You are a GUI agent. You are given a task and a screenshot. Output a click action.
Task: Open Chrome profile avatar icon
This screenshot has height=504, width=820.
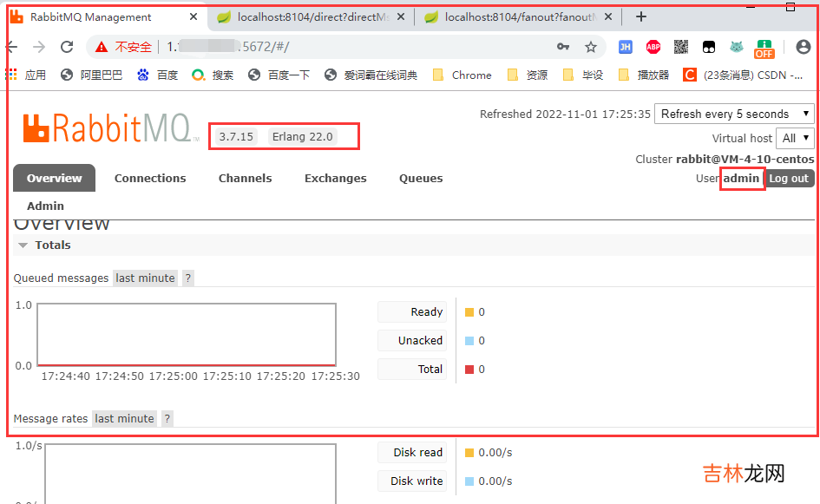(x=803, y=47)
